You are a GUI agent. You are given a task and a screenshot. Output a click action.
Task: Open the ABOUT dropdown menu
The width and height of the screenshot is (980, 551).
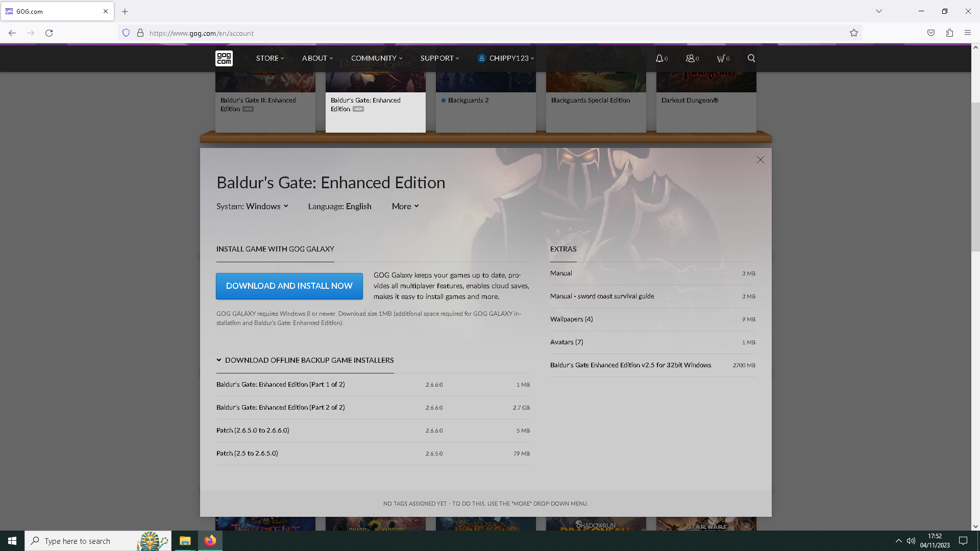[x=317, y=58]
